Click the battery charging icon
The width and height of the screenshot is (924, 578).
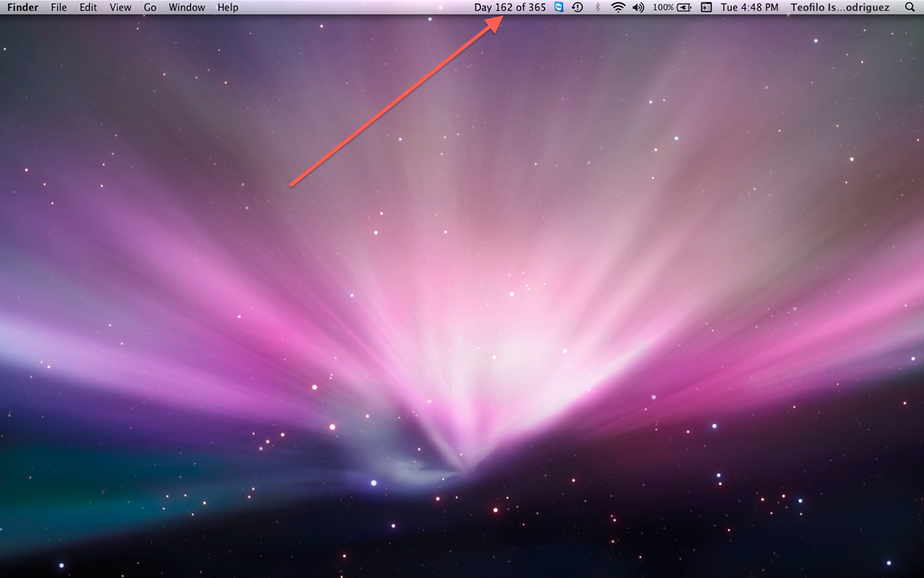pyautogui.click(x=684, y=7)
